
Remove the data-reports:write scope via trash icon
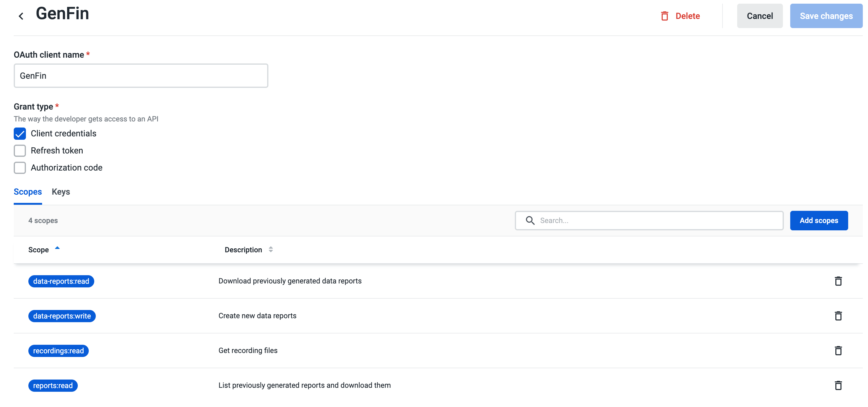point(838,315)
